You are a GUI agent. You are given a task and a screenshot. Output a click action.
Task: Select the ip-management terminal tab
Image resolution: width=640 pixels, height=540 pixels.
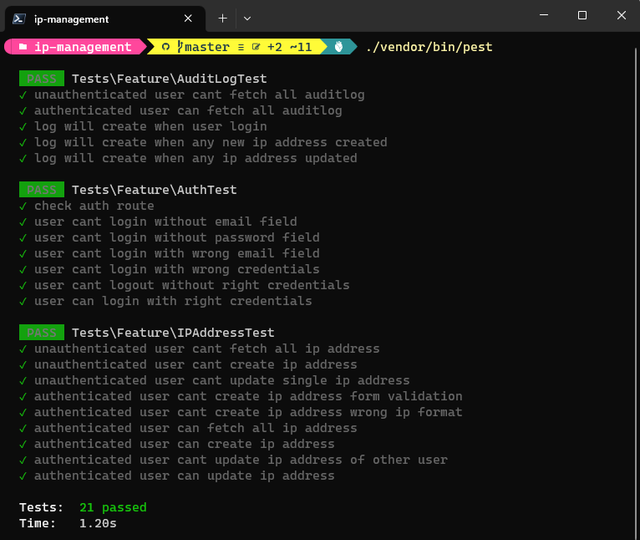click(104, 19)
